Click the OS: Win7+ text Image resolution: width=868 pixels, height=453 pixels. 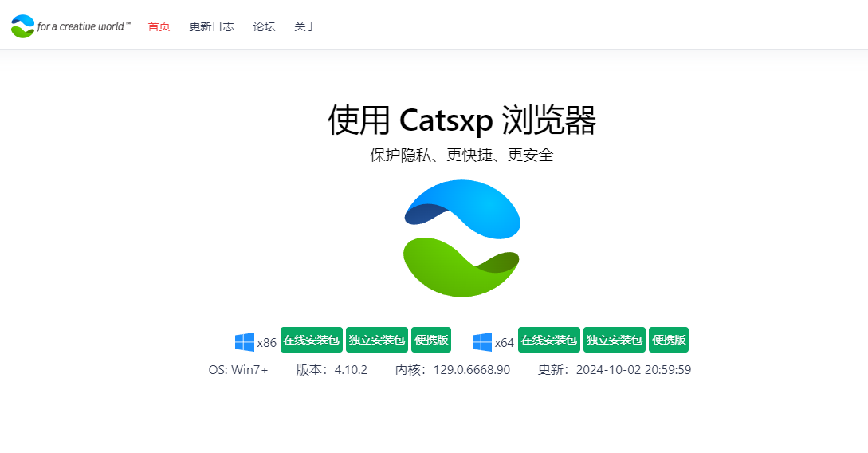pos(238,370)
